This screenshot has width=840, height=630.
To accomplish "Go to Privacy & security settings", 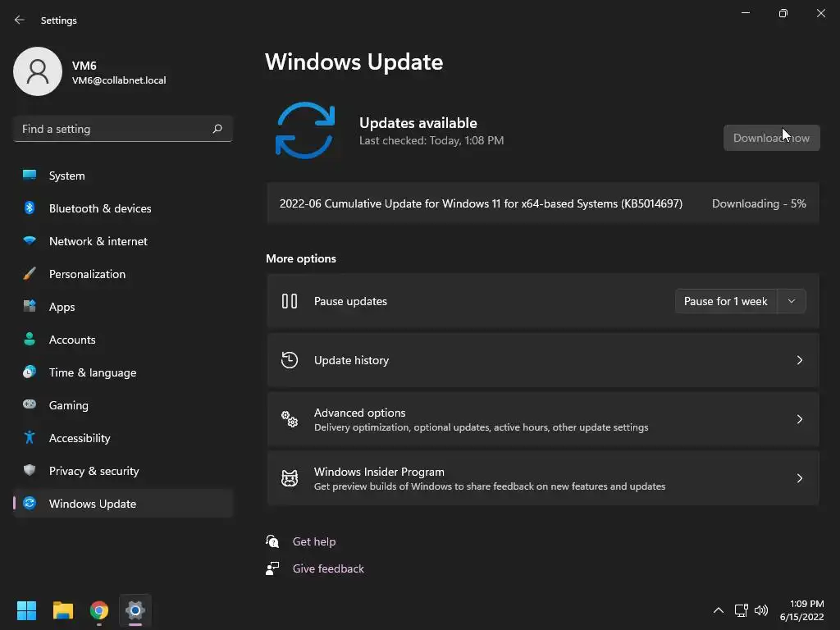I will (x=94, y=471).
